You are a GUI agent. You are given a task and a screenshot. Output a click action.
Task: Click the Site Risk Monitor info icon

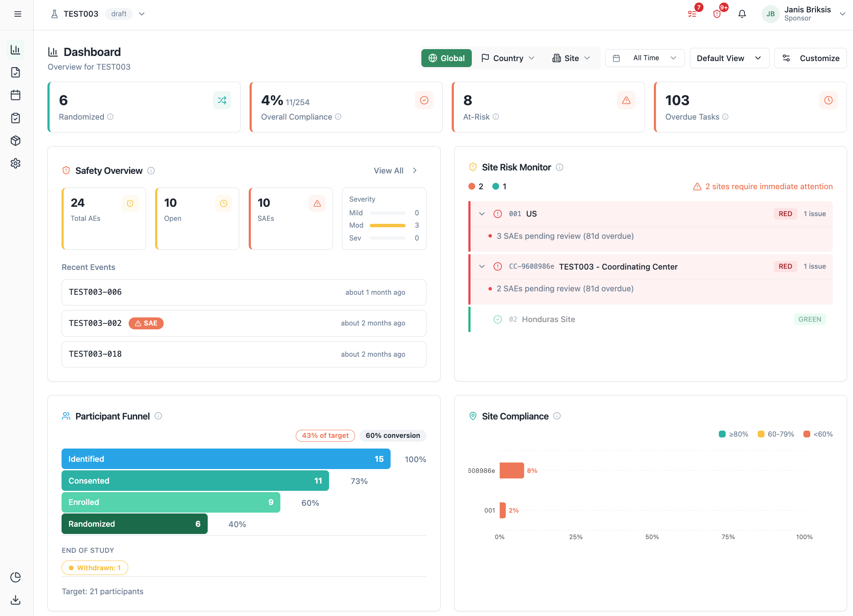tap(559, 167)
